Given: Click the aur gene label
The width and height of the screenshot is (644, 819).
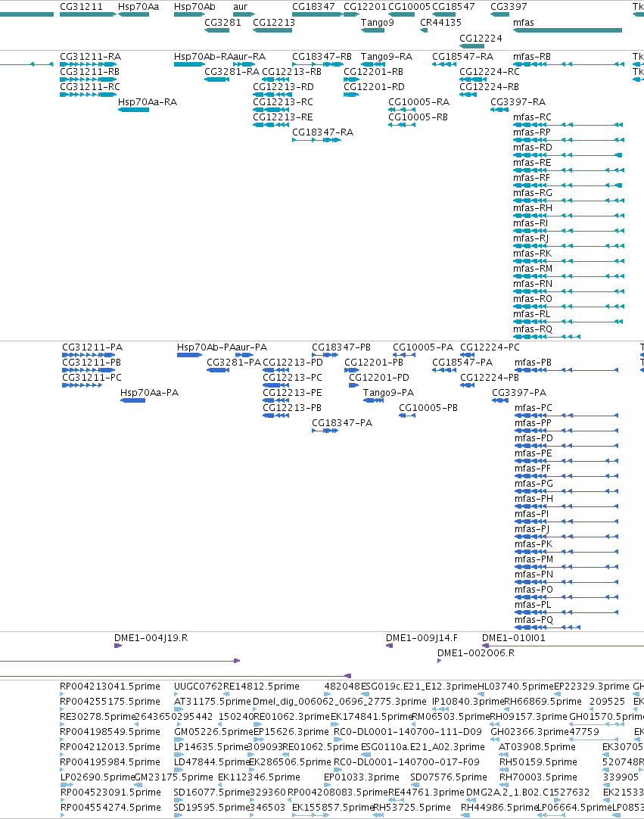Looking at the screenshot, I should [240, 7].
